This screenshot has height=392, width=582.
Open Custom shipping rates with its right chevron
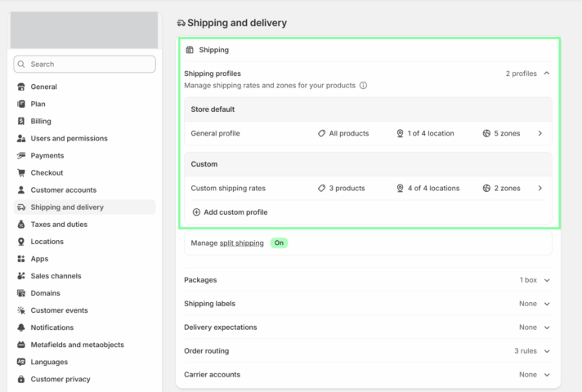[540, 189]
